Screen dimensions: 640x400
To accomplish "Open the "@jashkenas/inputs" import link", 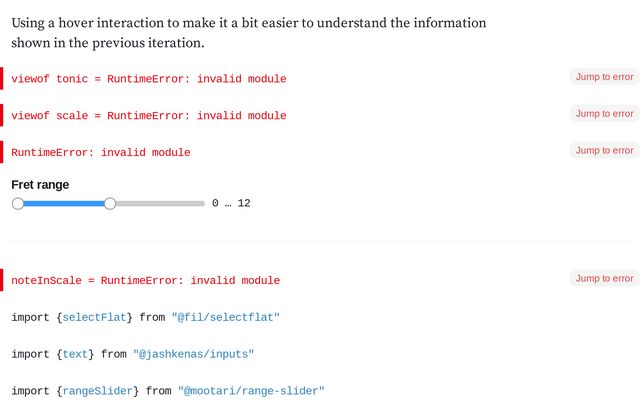I will [x=193, y=354].
